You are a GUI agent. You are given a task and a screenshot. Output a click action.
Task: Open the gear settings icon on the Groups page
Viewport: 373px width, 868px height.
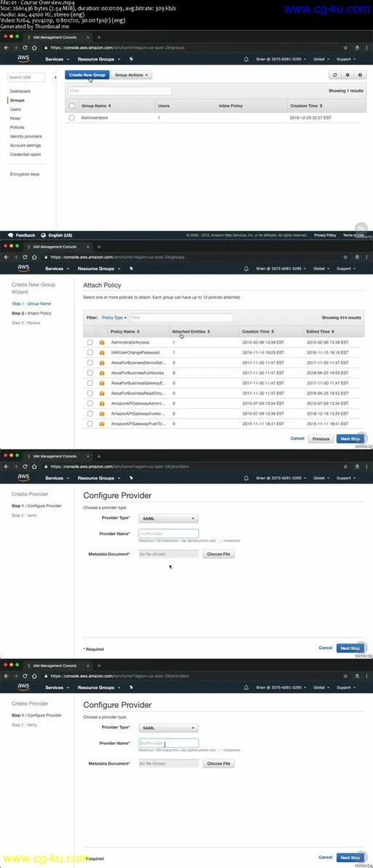[x=347, y=75]
